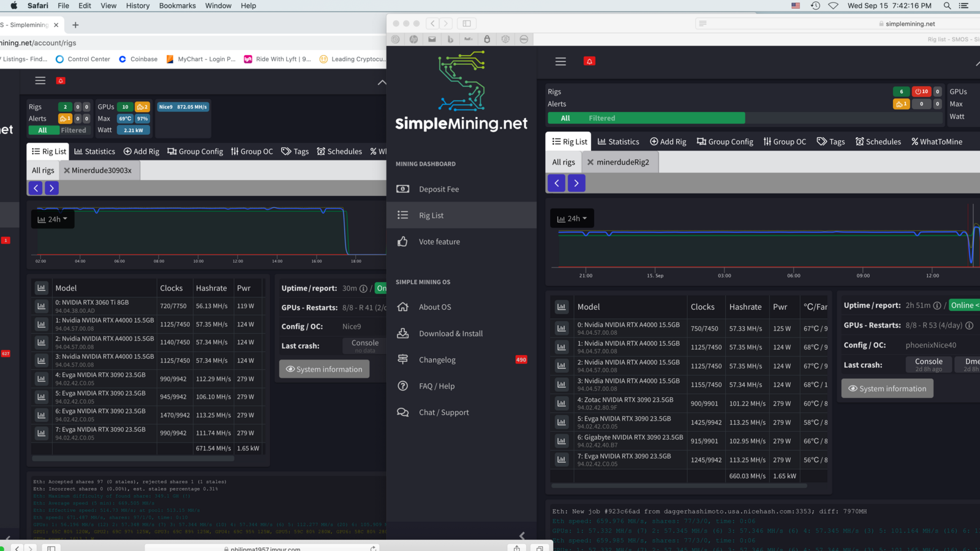Open chart icon for Gigabyte RTX 3090 row
This screenshot has height=551, width=980.
tap(561, 441)
